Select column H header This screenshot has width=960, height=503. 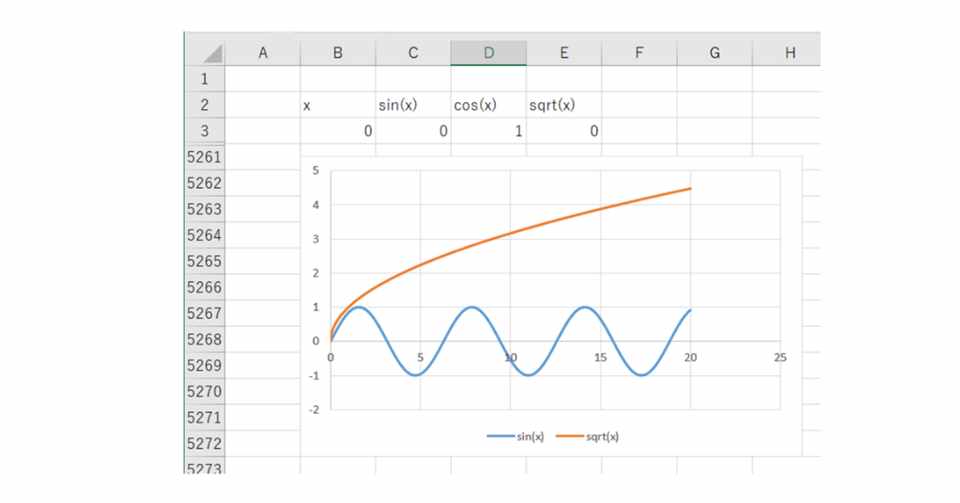(789, 54)
